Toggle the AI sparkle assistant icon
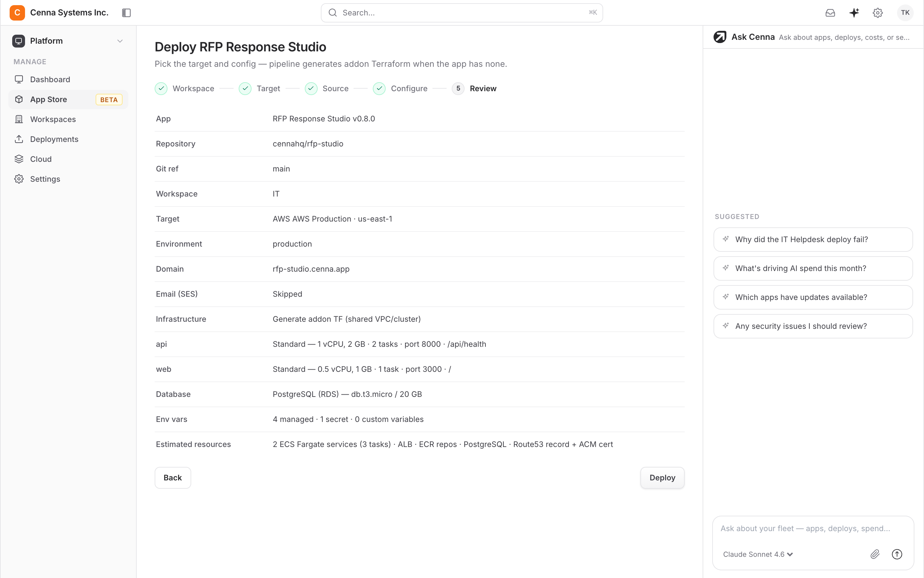The width and height of the screenshot is (924, 578). coord(854,13)
